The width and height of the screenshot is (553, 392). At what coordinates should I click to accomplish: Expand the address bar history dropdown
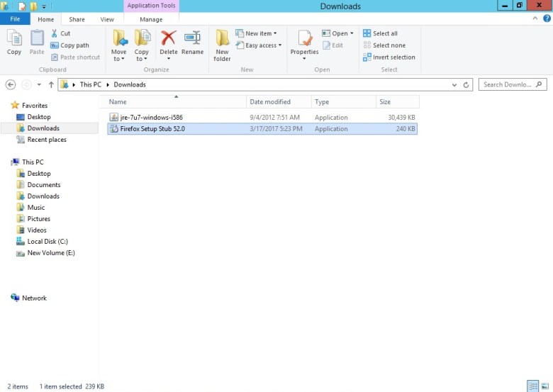pyautogui.click(x=454, y=84)
